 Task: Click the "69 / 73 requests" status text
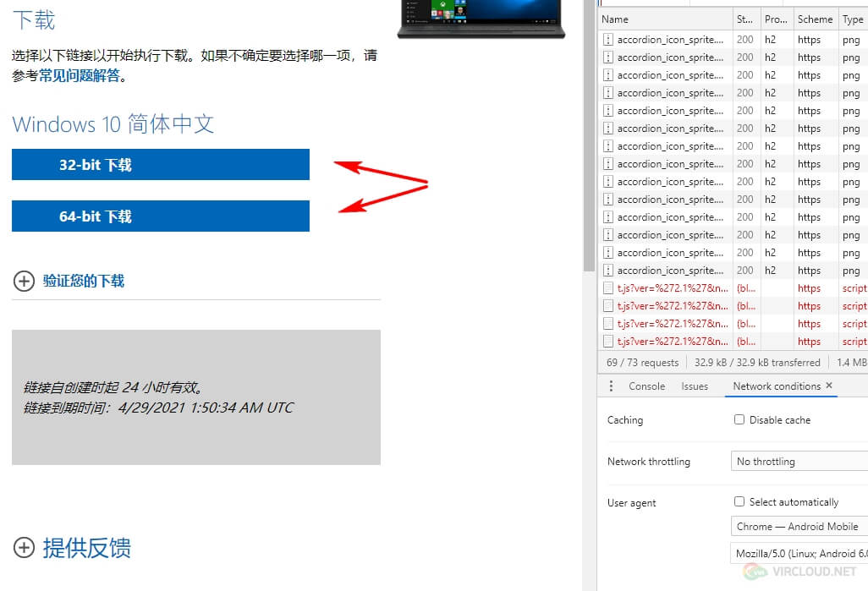642,363
